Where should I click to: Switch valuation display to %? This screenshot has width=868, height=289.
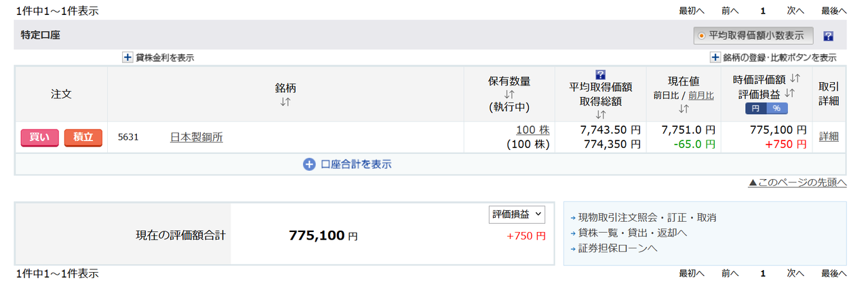pos(776,109)
